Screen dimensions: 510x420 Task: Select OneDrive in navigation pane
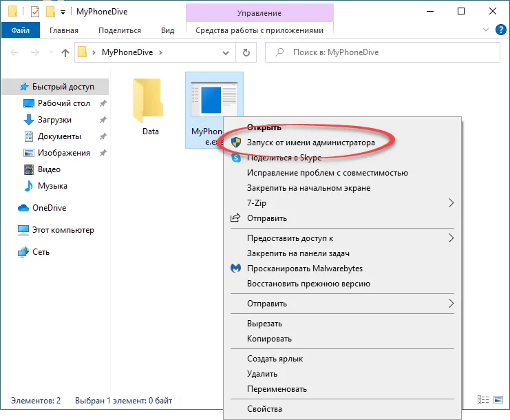[x=49, y=208]
